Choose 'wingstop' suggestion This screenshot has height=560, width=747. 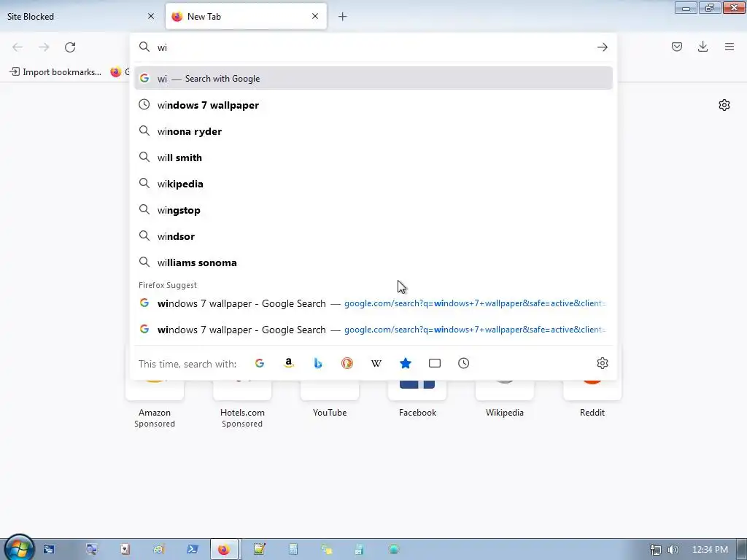click(x=373, y=210)
